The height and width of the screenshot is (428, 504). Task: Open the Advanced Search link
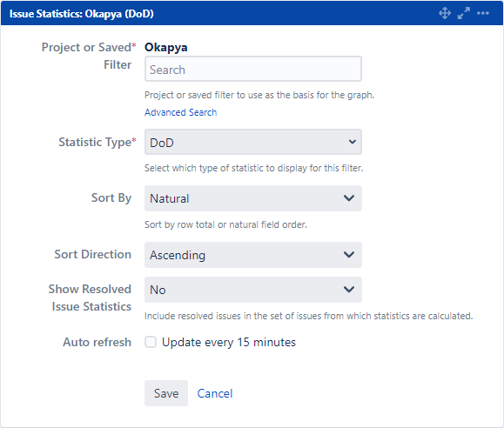[181, 112]
